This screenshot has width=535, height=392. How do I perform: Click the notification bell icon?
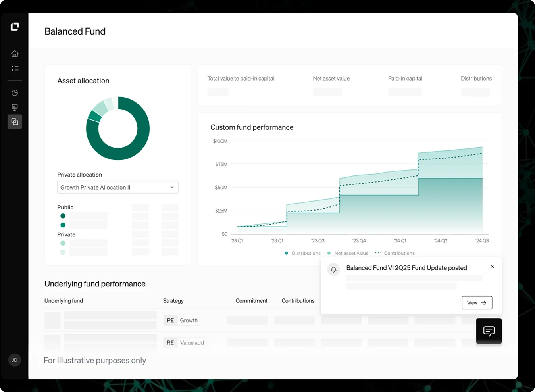click(x=334, y=269)
